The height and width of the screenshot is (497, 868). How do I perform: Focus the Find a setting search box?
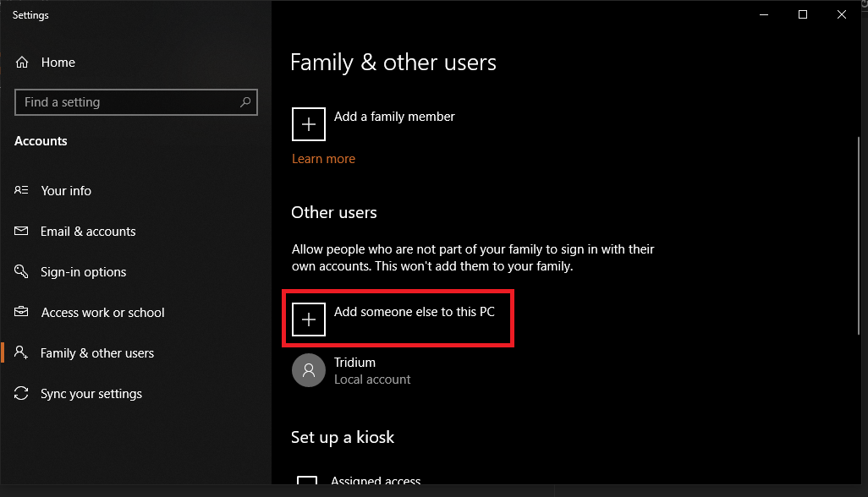136,102
